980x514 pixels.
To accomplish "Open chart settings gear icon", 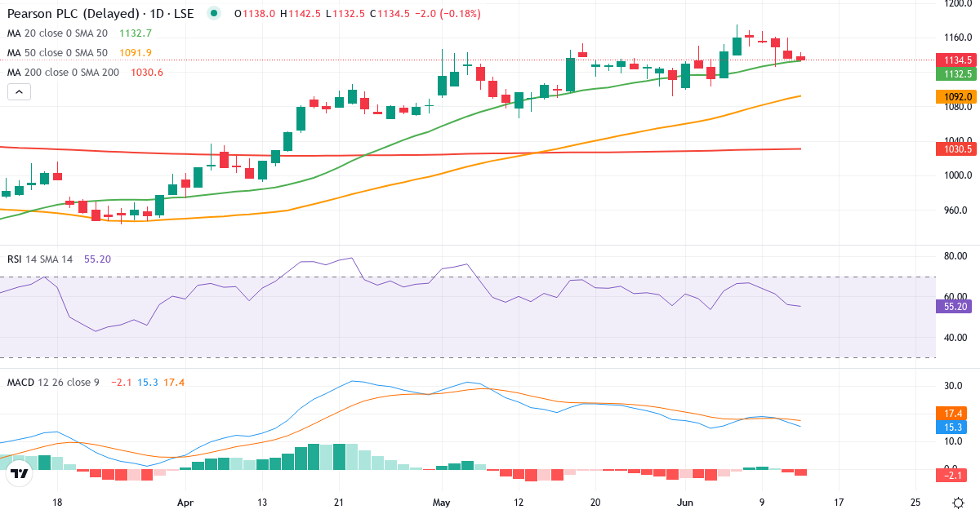I will [957, 502].
